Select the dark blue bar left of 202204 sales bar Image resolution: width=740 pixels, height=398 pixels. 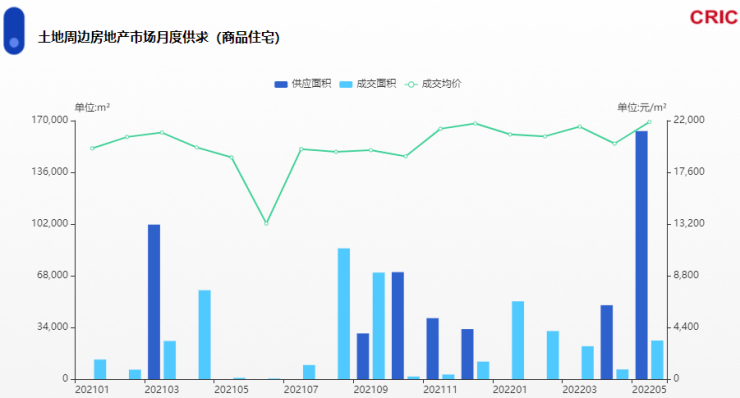tap(607, 342)
